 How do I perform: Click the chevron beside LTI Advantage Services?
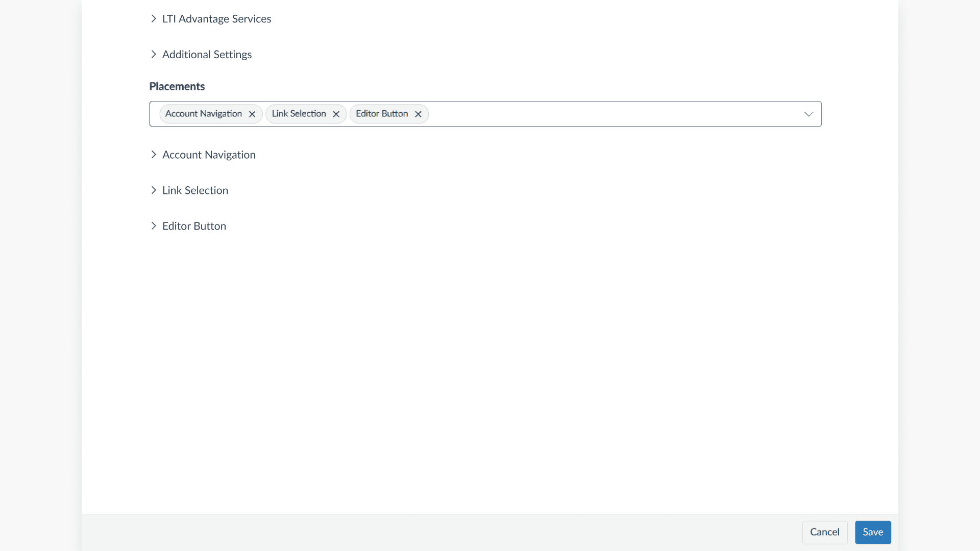click(154, 18)
